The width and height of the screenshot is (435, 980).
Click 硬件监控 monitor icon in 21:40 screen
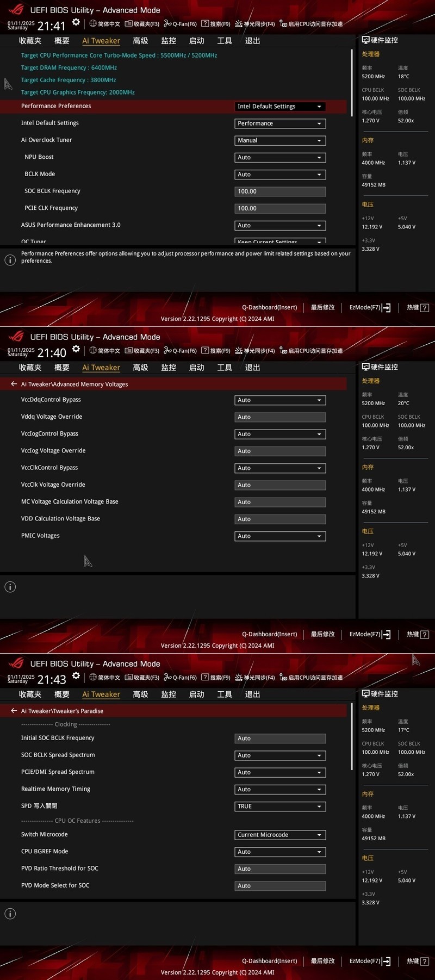(x=365, y=367)
